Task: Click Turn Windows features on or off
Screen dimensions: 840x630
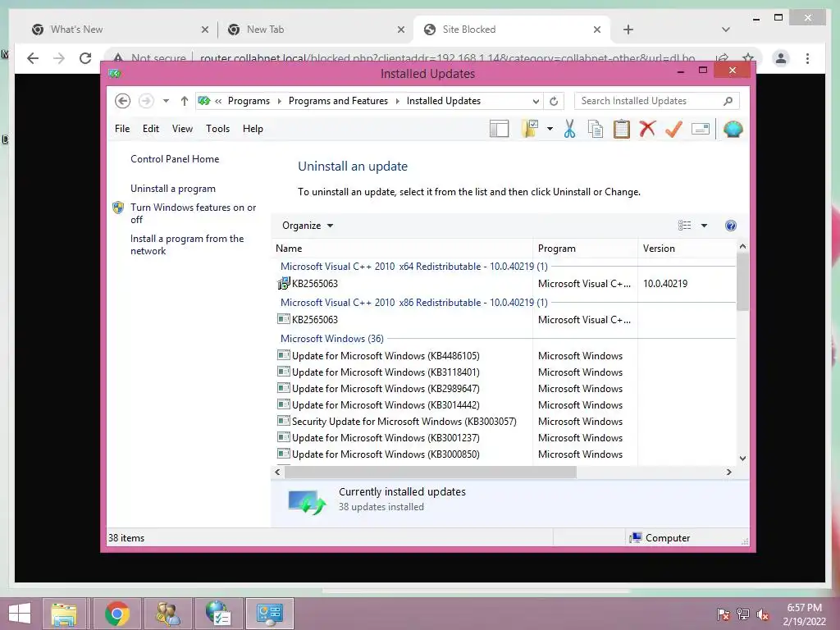Action: point(194,213)
